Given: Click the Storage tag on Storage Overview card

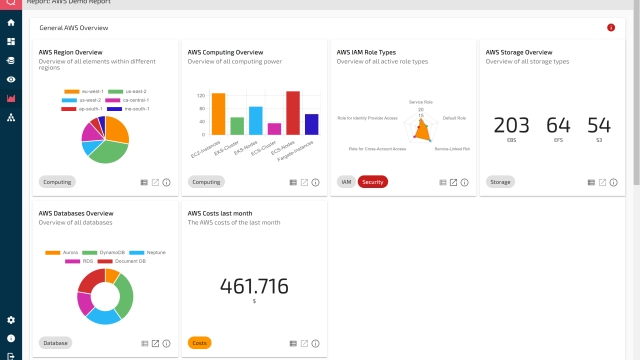Looking at the screenshot, I should click(x=500, y=182).
